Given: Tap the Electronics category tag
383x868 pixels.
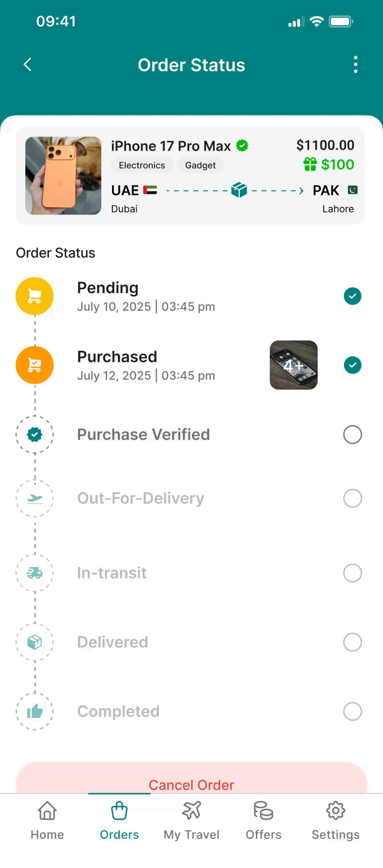Looking at the screenshot, I should tap(142, 165).
